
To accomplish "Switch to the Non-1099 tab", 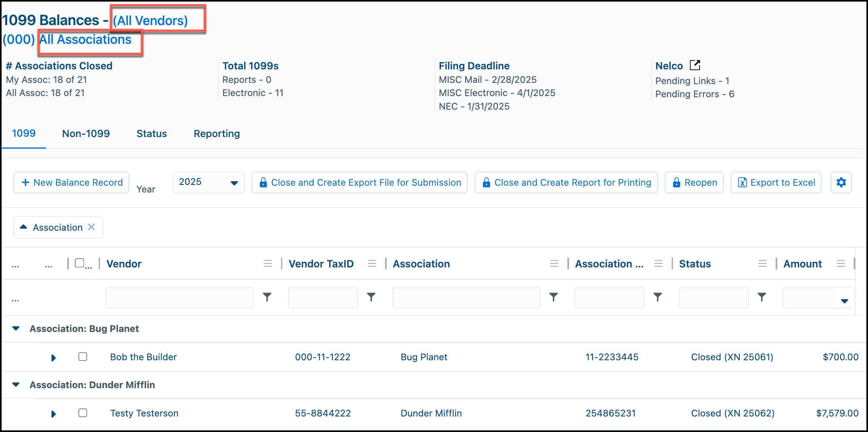I will (86, 134).
